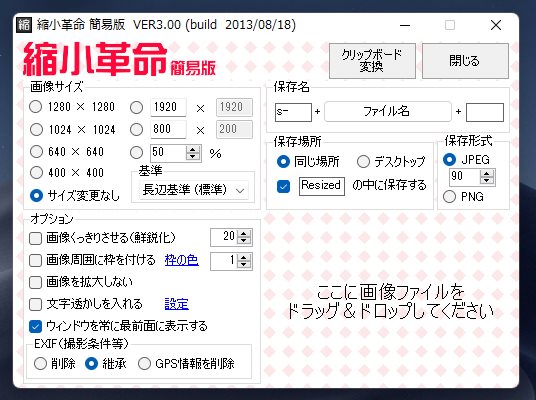The width and height of the screenshot is (536, 400).
Task: Select the custom 800 size radio button
Action: (136, 130)
